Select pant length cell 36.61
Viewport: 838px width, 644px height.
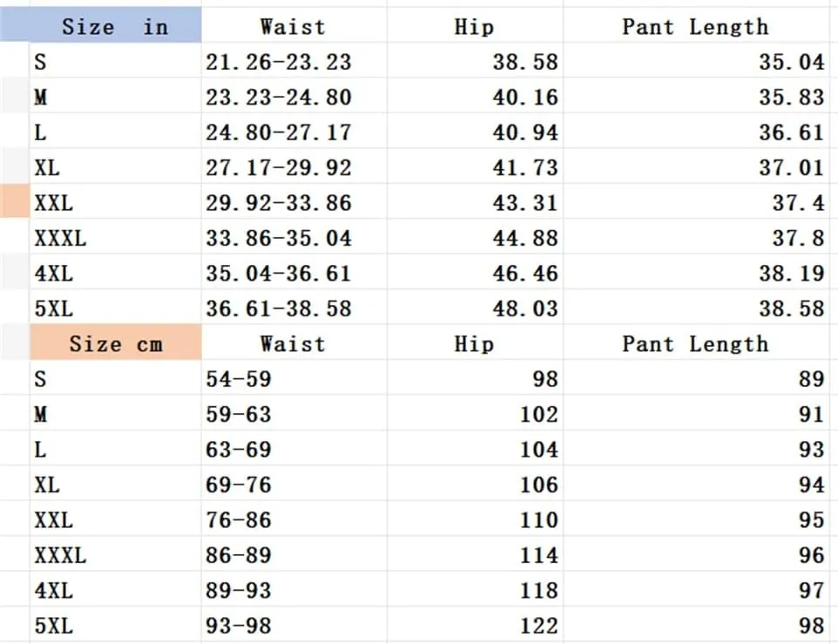pos(696,131)
